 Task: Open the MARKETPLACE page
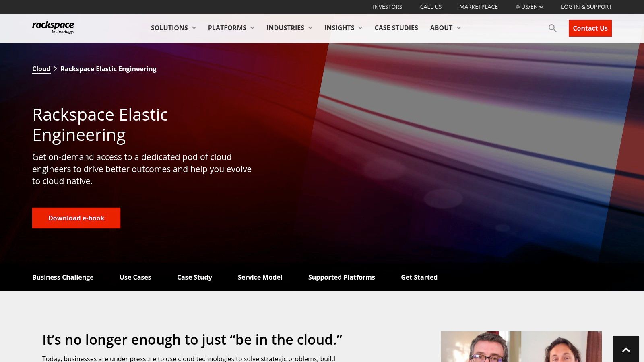coord(479,7)
